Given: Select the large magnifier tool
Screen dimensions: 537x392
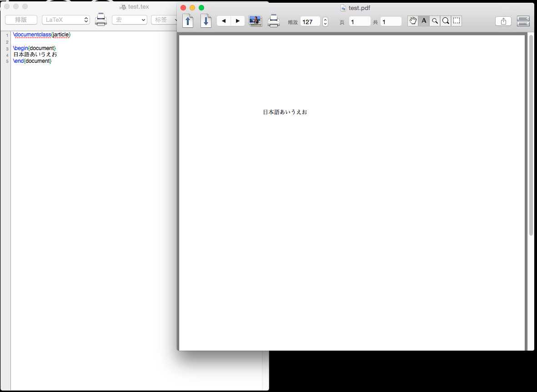Looking at the screenshot, I should click(446, 21).
